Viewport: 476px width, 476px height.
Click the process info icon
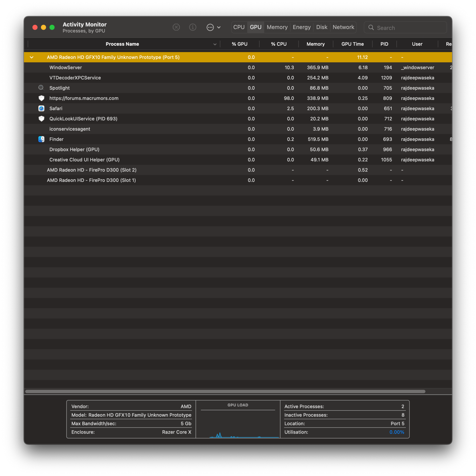[192, 27]
